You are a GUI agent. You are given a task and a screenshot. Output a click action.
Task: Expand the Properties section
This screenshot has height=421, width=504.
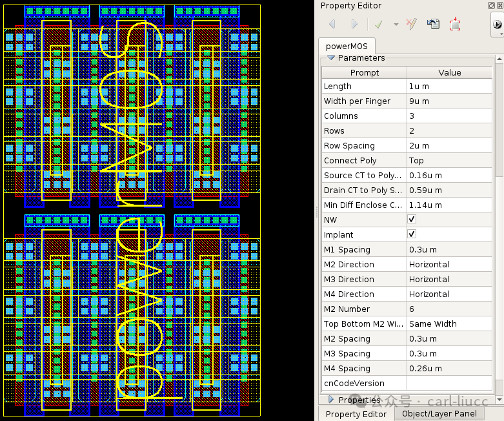click(331, 400)
